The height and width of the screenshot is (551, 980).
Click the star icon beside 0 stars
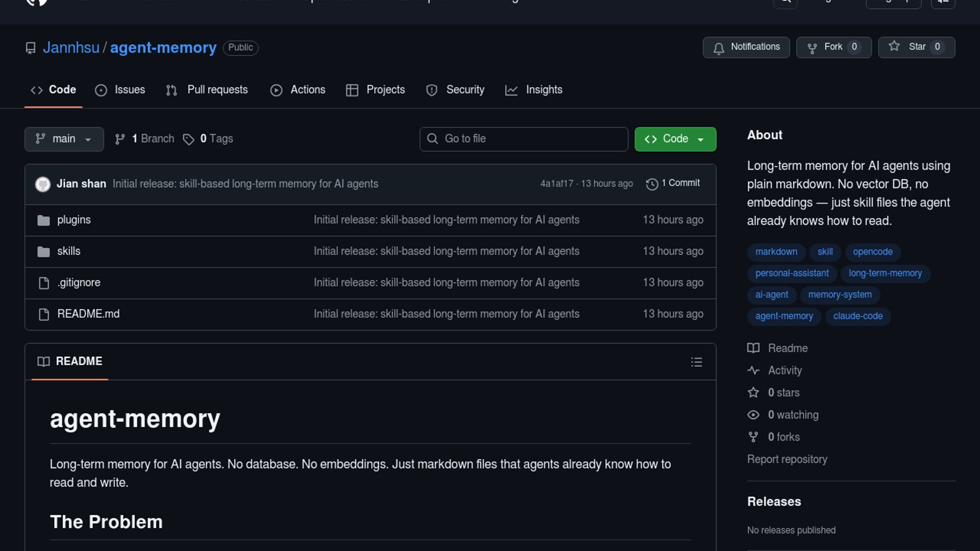click(x=753, y=392)
